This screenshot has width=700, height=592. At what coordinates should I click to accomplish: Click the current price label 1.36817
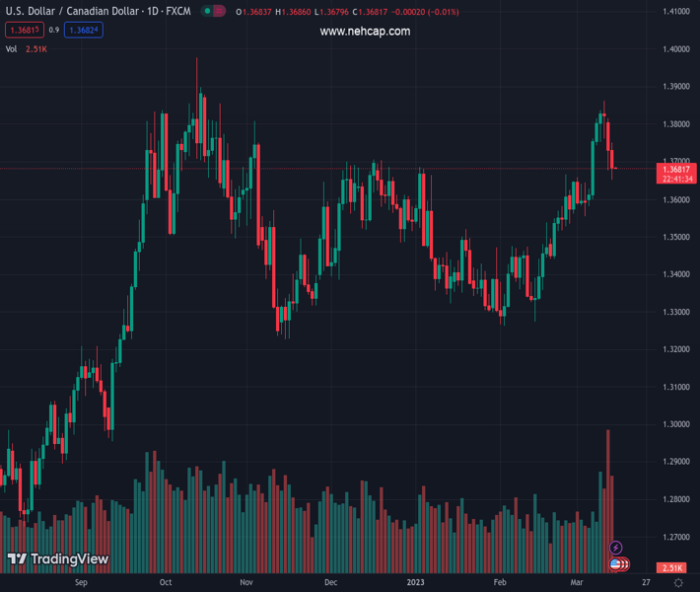(676, 169)
